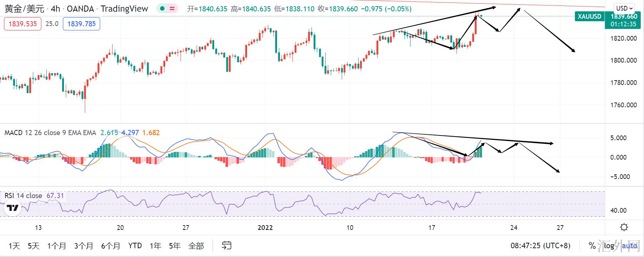Click the blue buy price 1839.785
644x257 pixels.
pyautogui.click(x=82, y=24)
